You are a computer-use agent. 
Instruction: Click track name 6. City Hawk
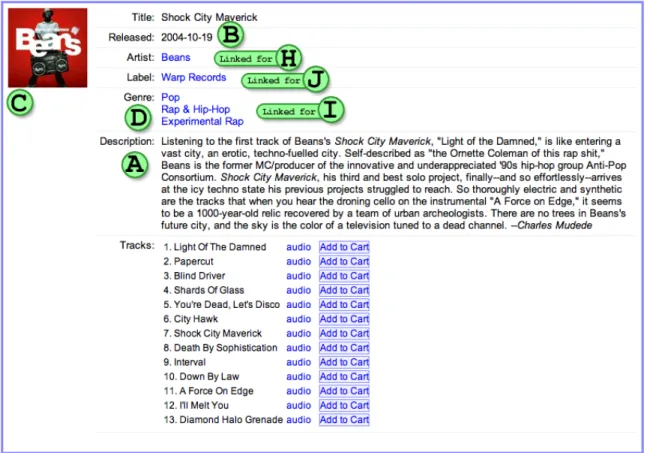190,319
